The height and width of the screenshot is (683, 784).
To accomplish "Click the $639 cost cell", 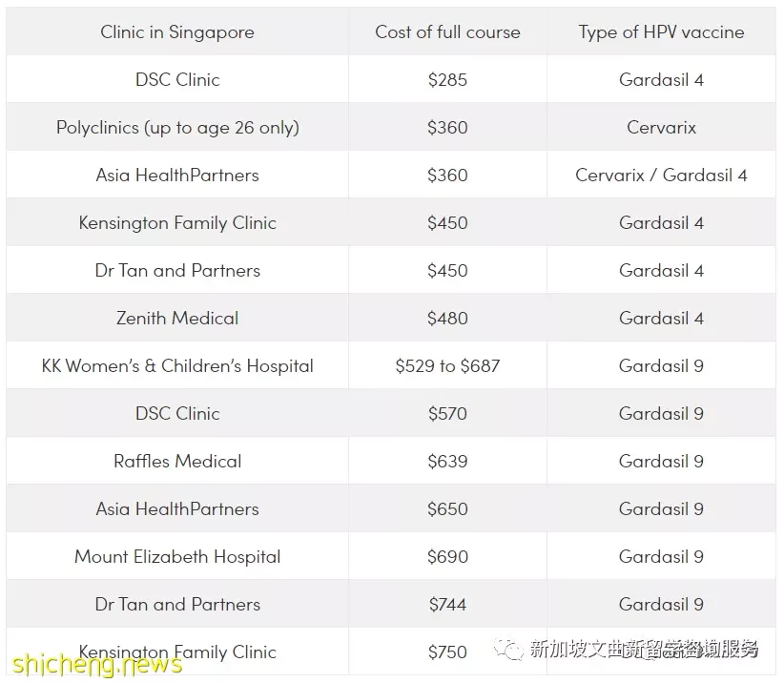I will [x=447, y=461].
